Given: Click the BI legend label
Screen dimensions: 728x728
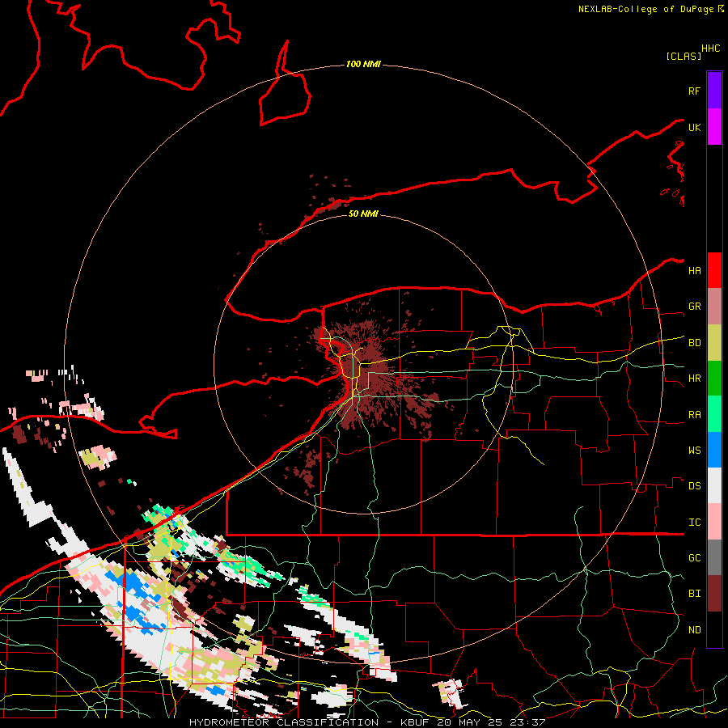Looking at the screenshot, I should 694,594.
